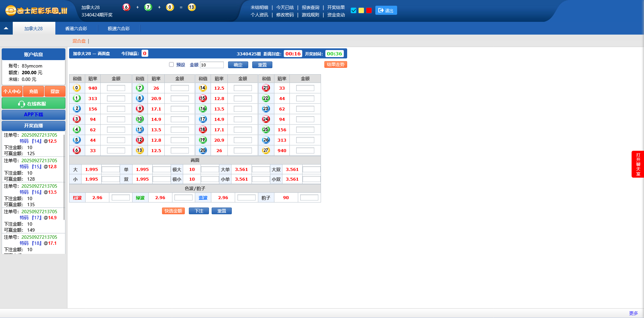Click the red number 21 ball
Screen dimensions: 644x318
(x=266, y=88)
